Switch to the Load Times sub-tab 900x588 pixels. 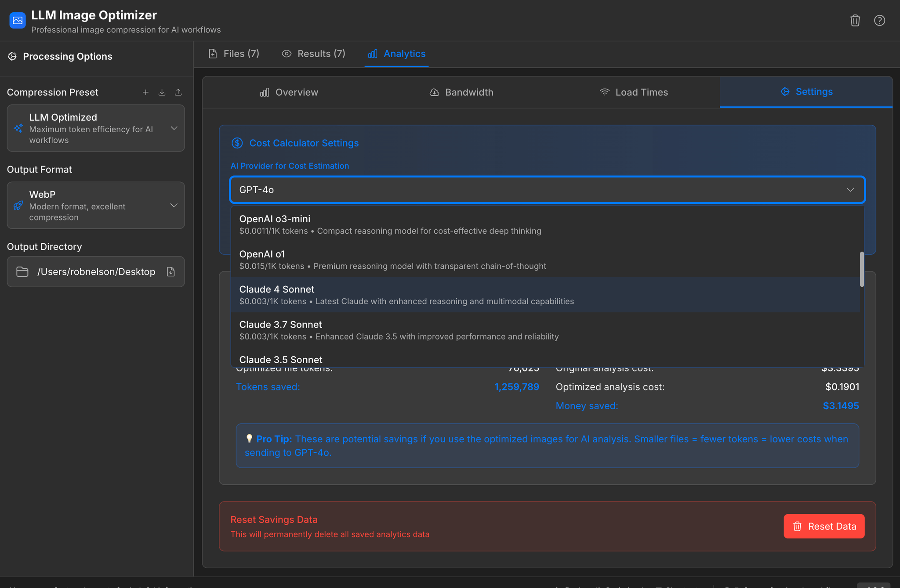click(634, 92)
